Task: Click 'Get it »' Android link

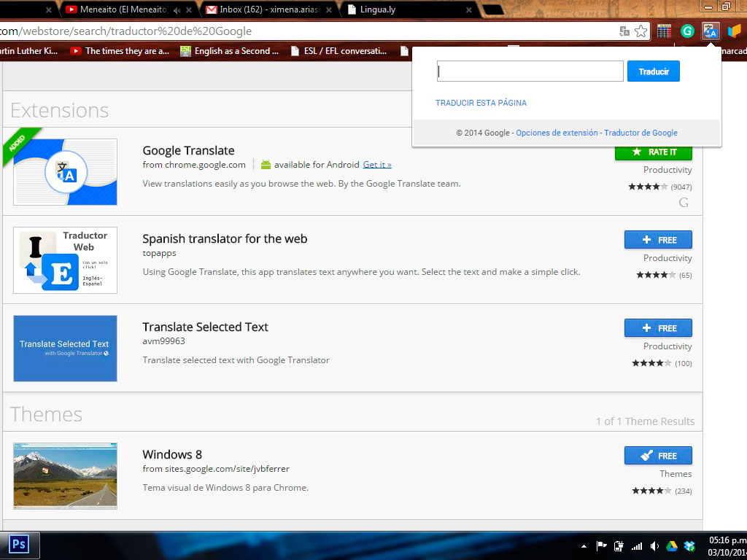Action: pyautogui.click(x=377, y=165)
